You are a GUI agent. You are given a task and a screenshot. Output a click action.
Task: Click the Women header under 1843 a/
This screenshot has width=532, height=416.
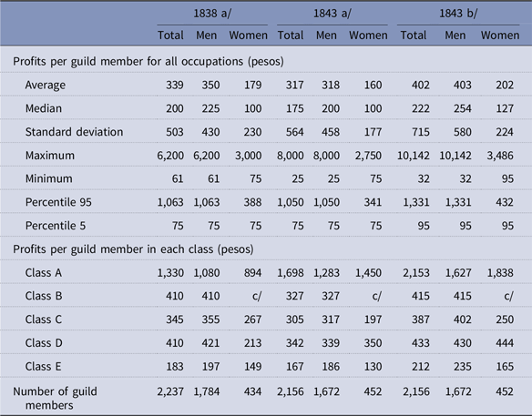368,36
